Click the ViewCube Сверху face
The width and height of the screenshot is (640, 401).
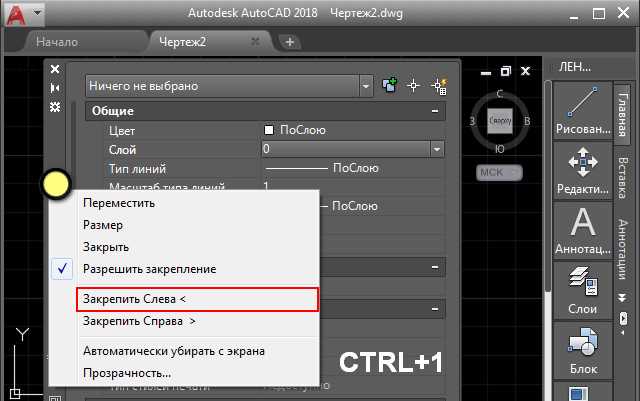pos(500,121)
